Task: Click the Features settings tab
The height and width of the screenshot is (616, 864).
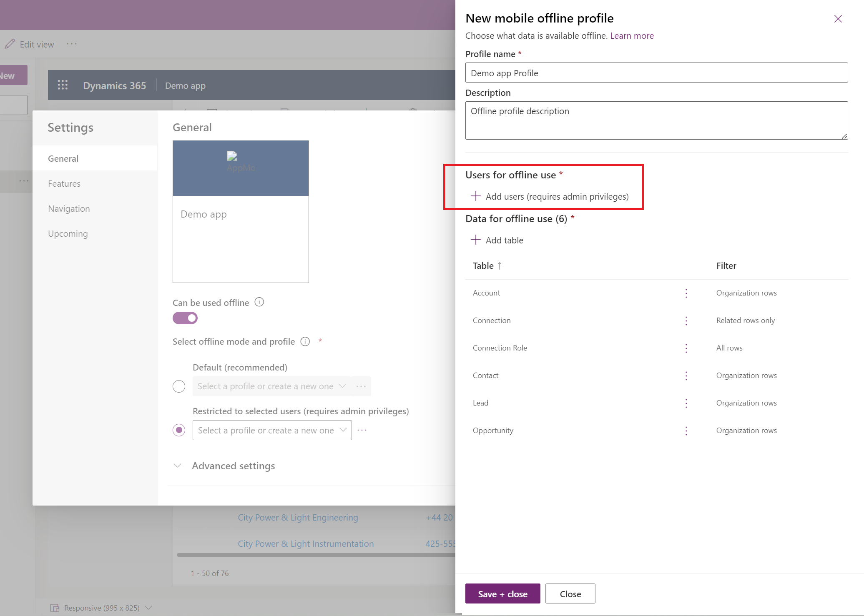Action: coord(65,183)
